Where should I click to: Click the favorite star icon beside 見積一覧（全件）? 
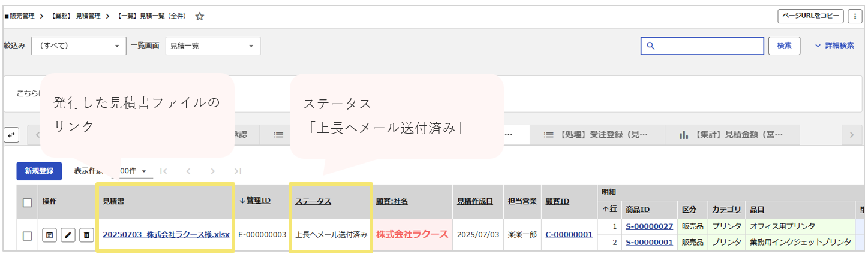(x=200, y=17)
